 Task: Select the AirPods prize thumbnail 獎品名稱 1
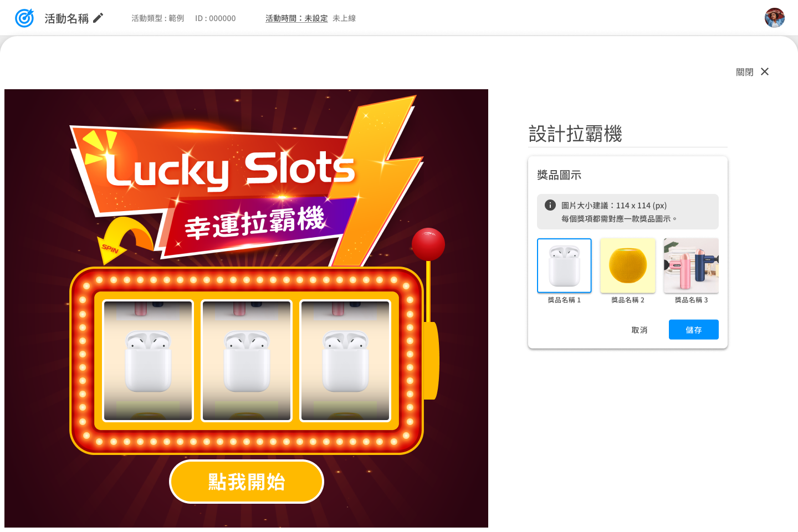click(564, 265)
